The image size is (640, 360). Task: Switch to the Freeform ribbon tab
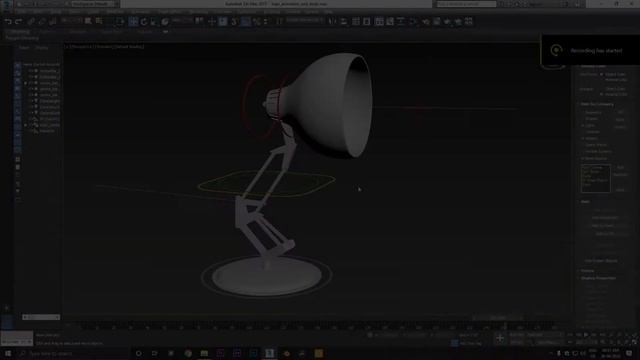click(x=47, y=31)
